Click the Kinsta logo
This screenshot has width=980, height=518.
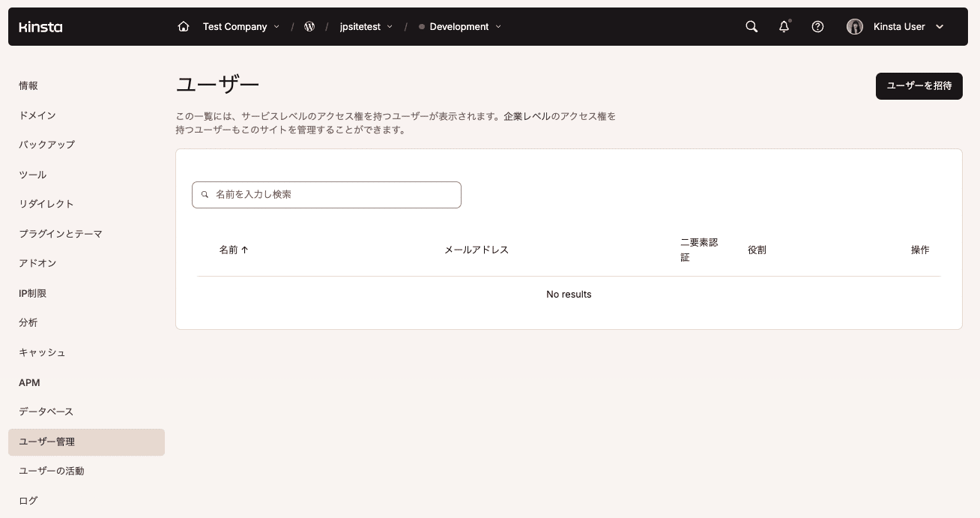click(x=40, y=26)
